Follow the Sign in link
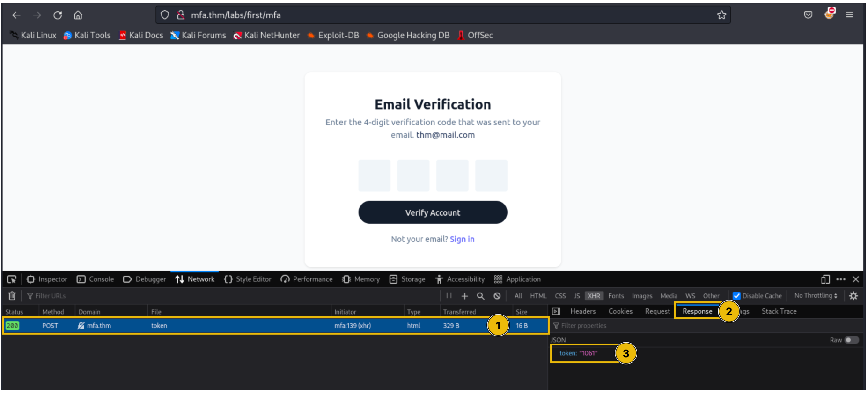This screenshot has height=395, width=868. click(x=462, y=239)
